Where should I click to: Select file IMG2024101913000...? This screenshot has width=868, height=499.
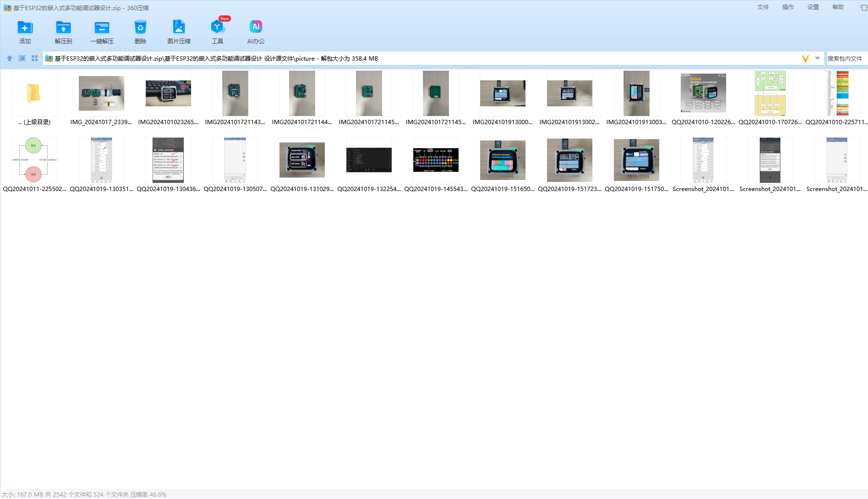[x=502, y=98]
